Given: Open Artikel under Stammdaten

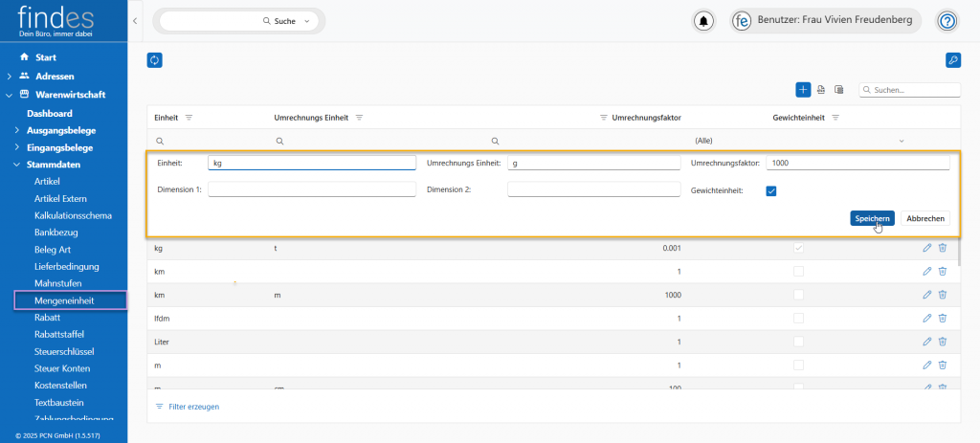Looking at the screenshot, I should click(x=47, y=181).
